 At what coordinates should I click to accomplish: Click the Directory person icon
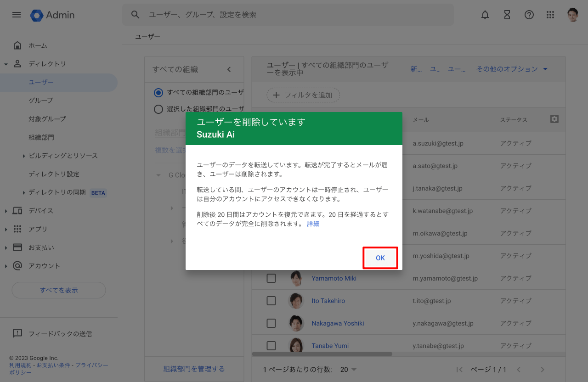tap(17, 64)
